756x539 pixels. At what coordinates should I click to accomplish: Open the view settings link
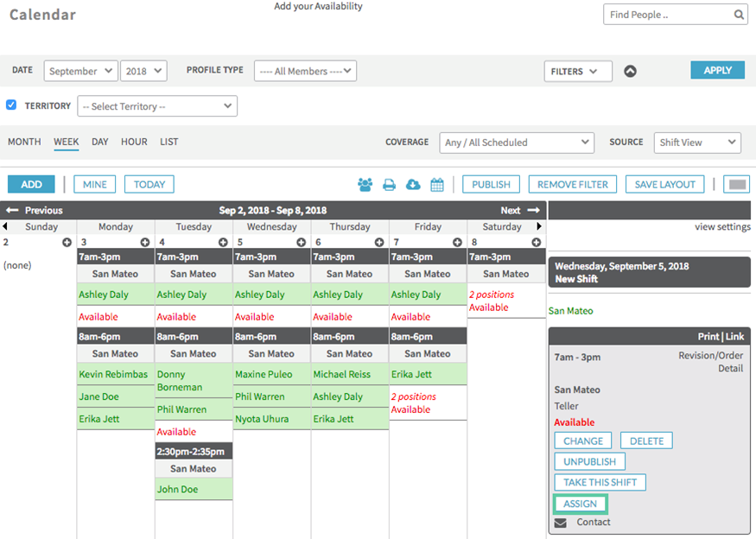pos(722,226)
